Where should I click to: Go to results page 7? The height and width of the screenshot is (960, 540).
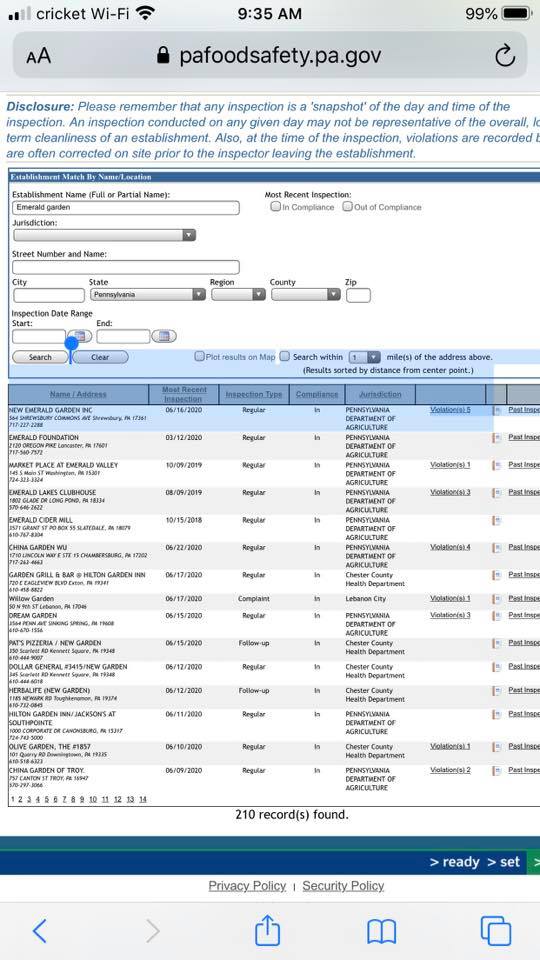click(63, 799)
